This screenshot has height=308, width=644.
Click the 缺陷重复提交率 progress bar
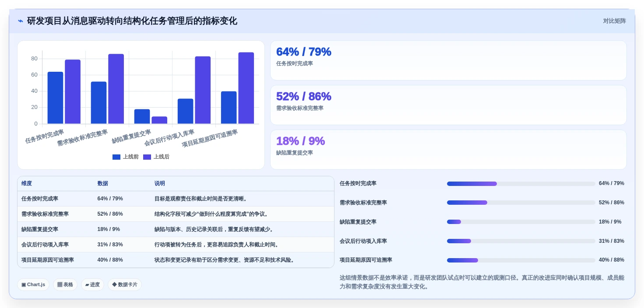[x=521, y=222]
